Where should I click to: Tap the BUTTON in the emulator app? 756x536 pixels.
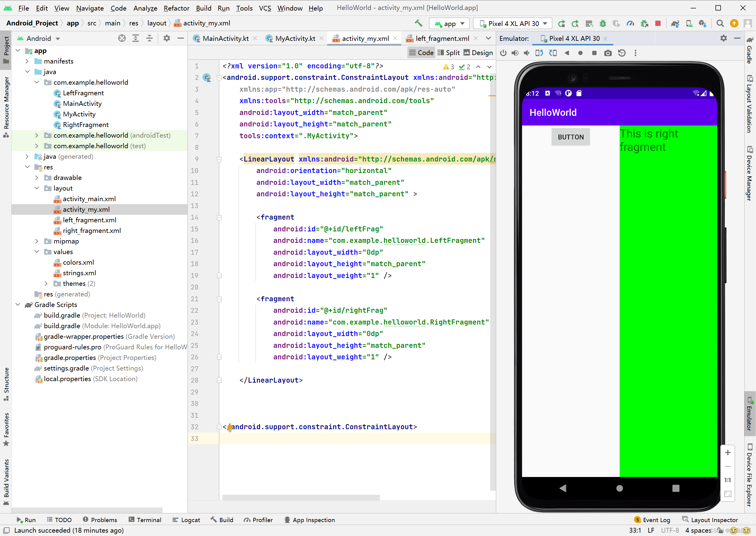pos(570,137)
